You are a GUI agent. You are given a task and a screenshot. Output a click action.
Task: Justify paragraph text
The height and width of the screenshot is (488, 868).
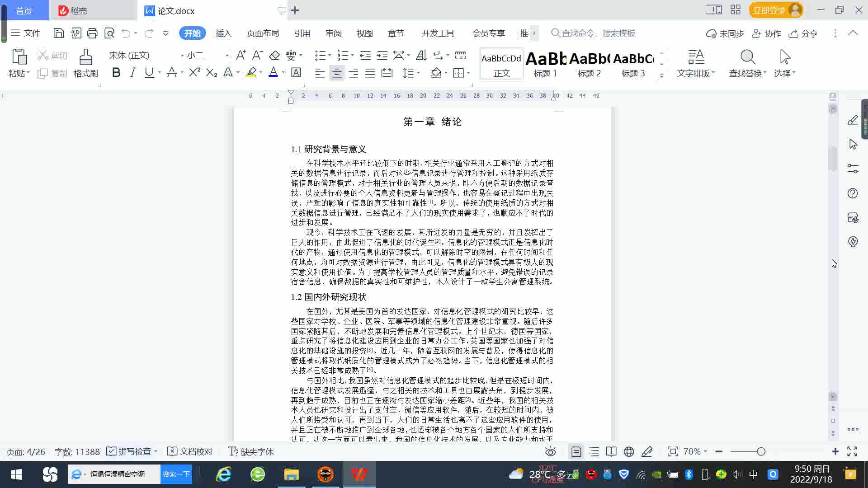[370, 73]
